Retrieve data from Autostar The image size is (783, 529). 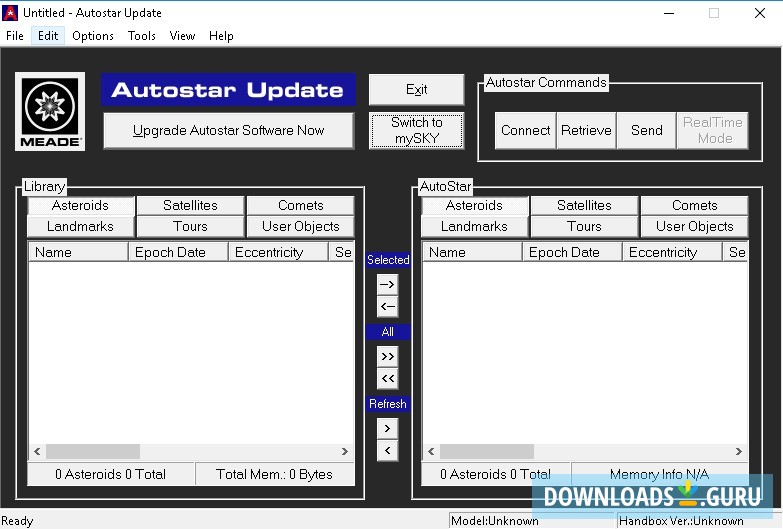(586, 130)
